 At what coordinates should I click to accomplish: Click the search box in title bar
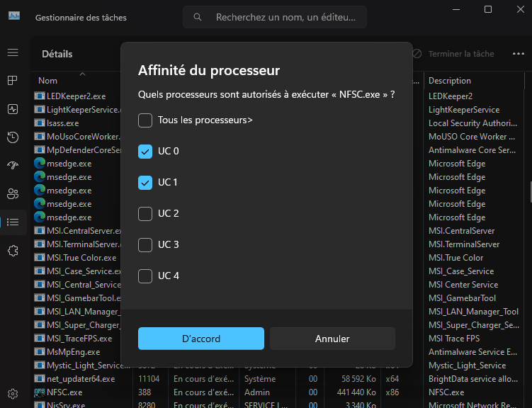tap(283, 16)
